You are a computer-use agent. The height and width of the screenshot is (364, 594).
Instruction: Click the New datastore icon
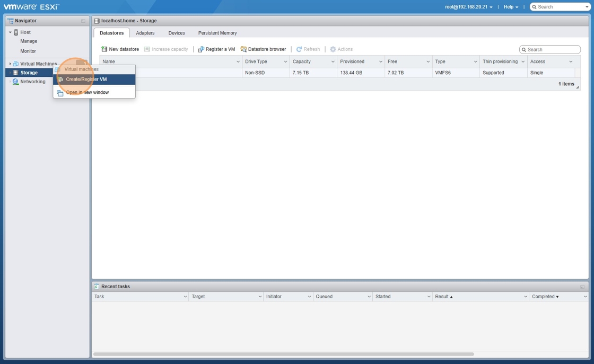coord(104,49)
